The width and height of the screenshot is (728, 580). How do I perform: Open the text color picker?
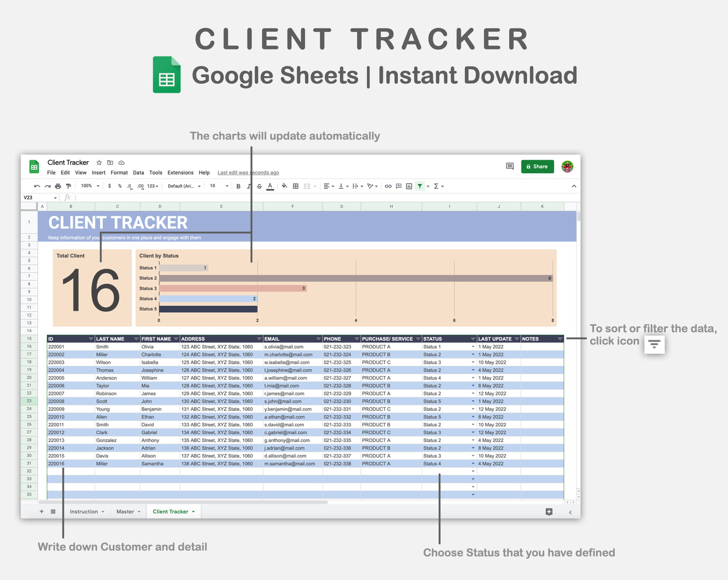pyautogui.click(x=270, y=186)
